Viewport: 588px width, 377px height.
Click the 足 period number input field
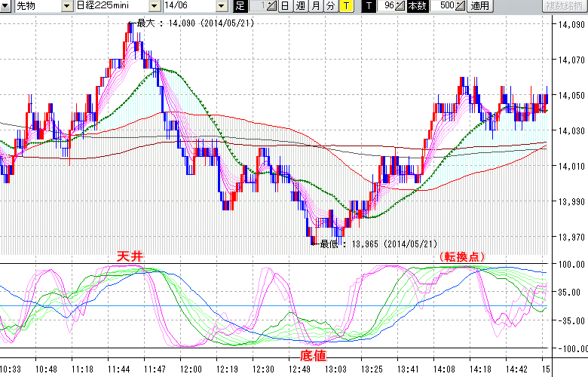click(259, 6)
